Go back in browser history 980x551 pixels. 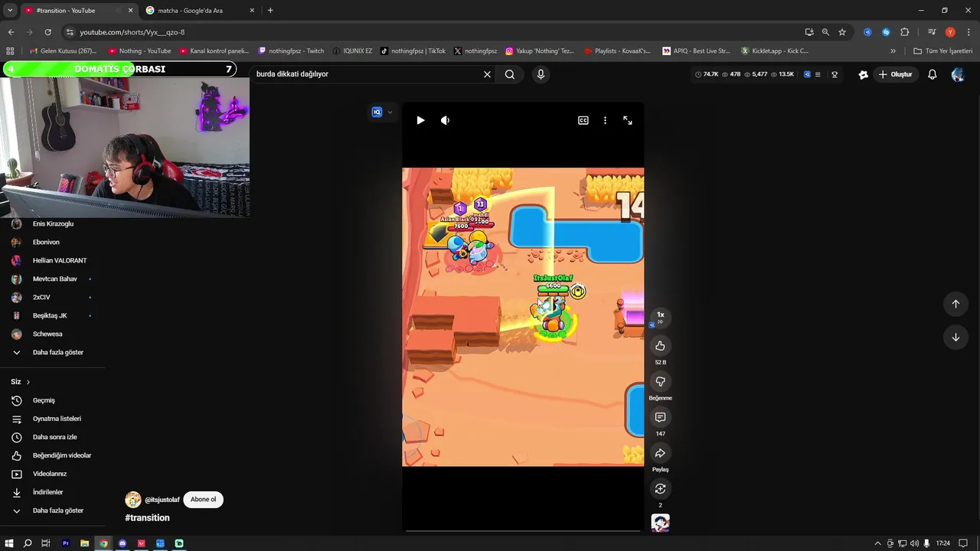11,32
